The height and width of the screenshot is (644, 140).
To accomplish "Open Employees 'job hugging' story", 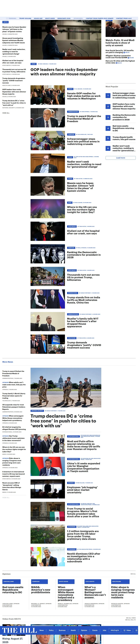I will 82,490.
